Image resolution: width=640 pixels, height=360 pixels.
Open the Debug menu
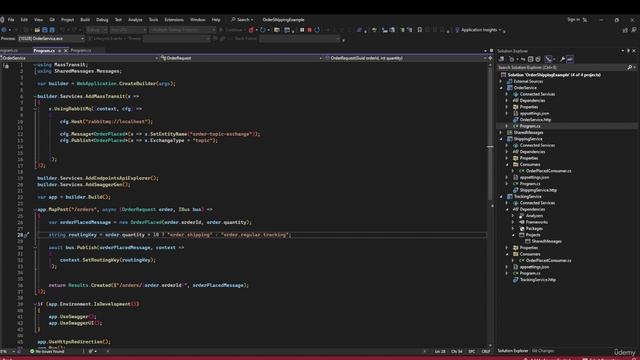pyautogui.click(x=102, y=20)
